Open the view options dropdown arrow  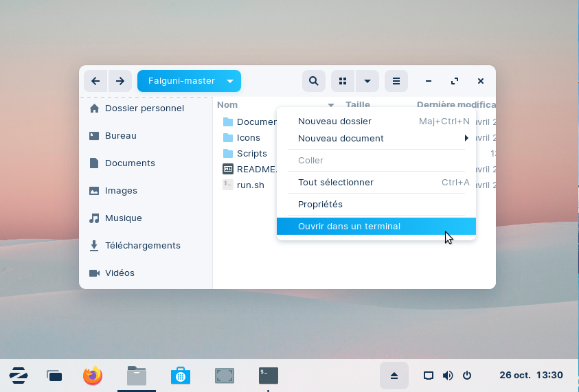point(367,81)
